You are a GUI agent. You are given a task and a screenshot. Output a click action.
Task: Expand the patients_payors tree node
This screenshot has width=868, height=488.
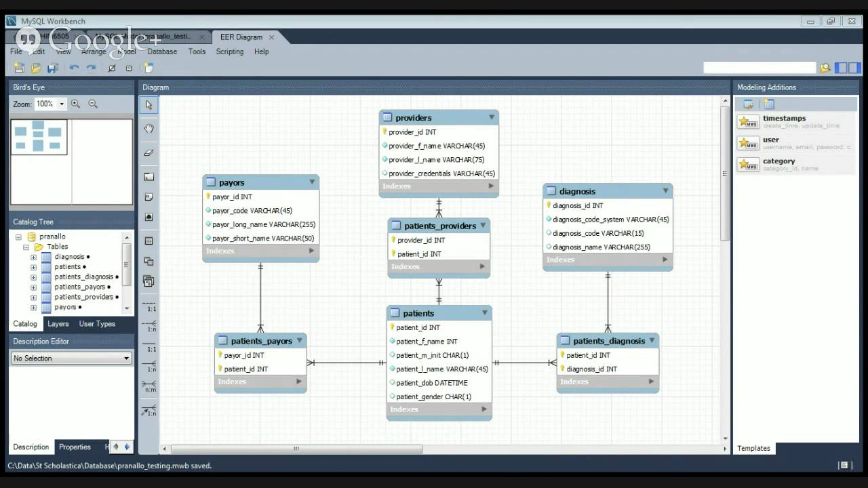click(33, 287)
